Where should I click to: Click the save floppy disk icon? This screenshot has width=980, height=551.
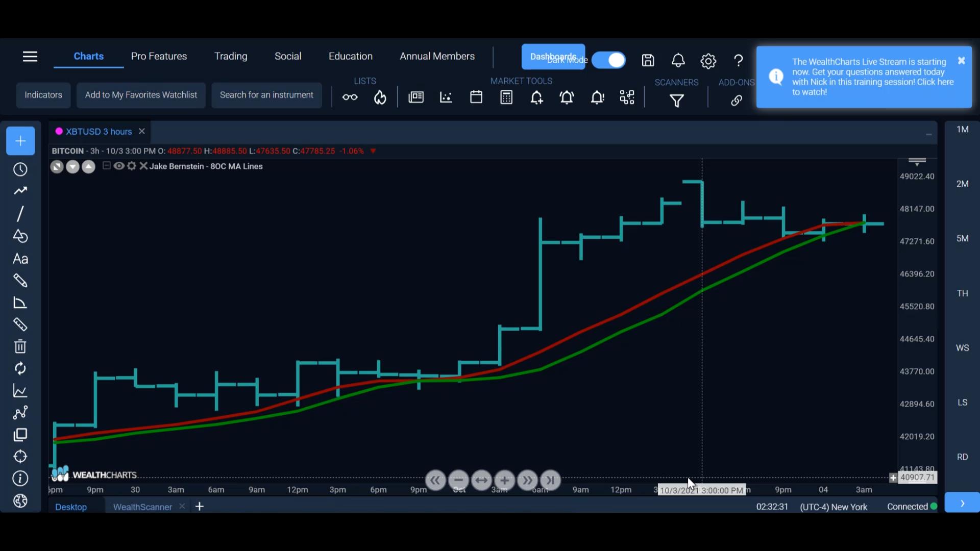pos(648,61)
